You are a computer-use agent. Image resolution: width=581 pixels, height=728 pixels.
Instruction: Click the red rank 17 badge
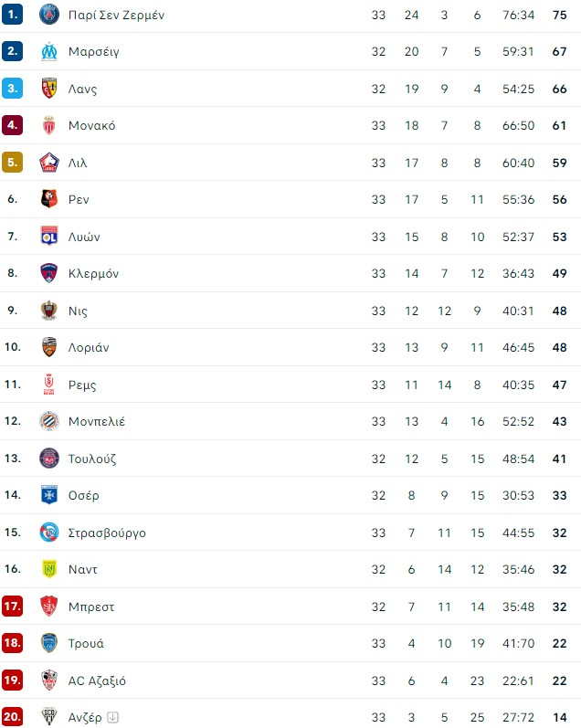13,606
